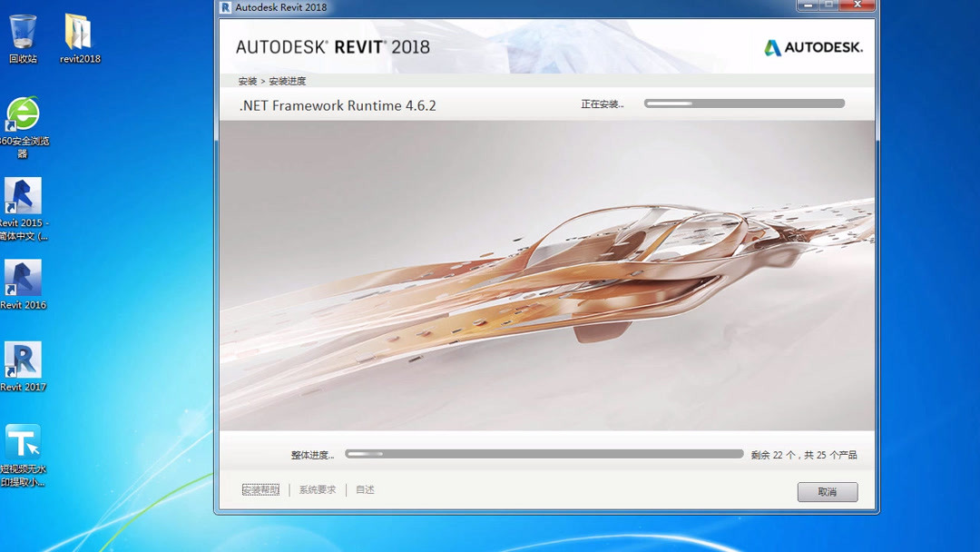Launch the 360安全浏览器 browser
This screenshot has width=980, height=552.
[x=23, y=116]
